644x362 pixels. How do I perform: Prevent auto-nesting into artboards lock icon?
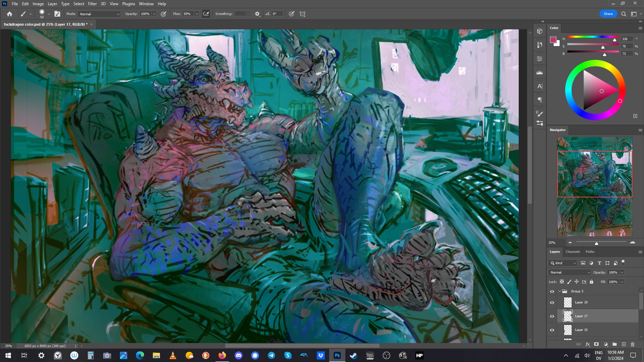click(x=584, y=282)
